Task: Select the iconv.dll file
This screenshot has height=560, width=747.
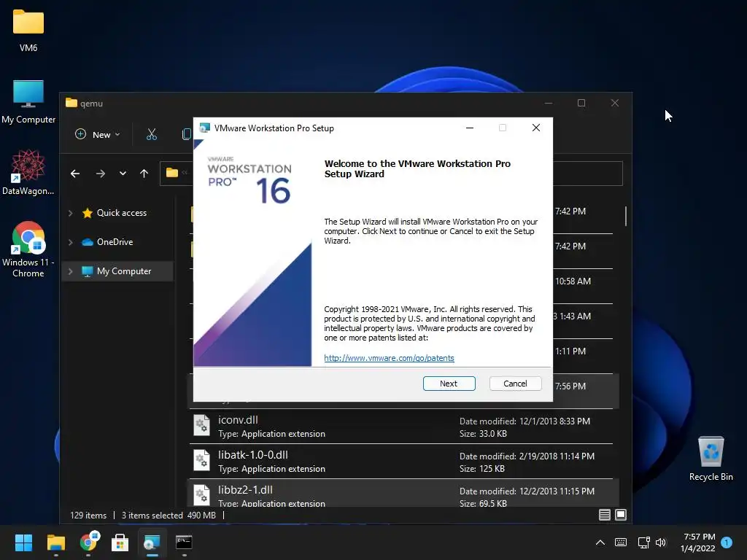Action: tap(401, 427)
